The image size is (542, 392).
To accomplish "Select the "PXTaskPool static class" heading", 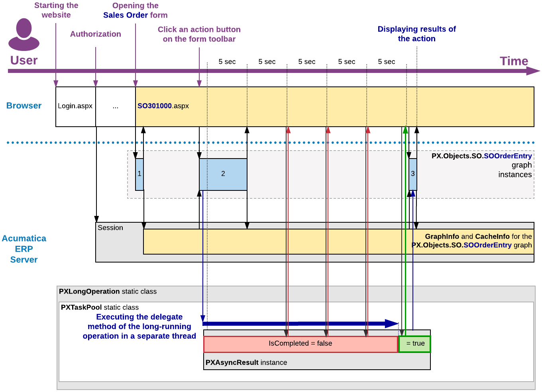I will [x=100, y=308].
